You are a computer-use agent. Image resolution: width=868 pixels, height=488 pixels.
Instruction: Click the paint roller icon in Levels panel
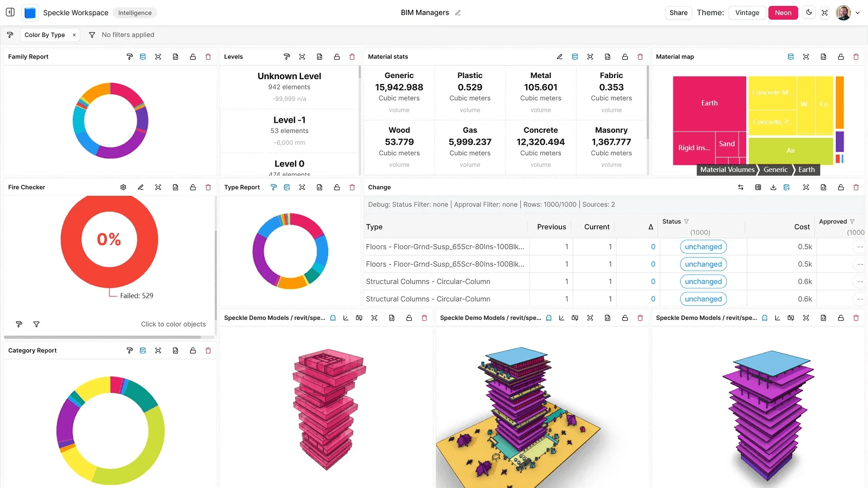pyautogui.click(x=286, y=57)
